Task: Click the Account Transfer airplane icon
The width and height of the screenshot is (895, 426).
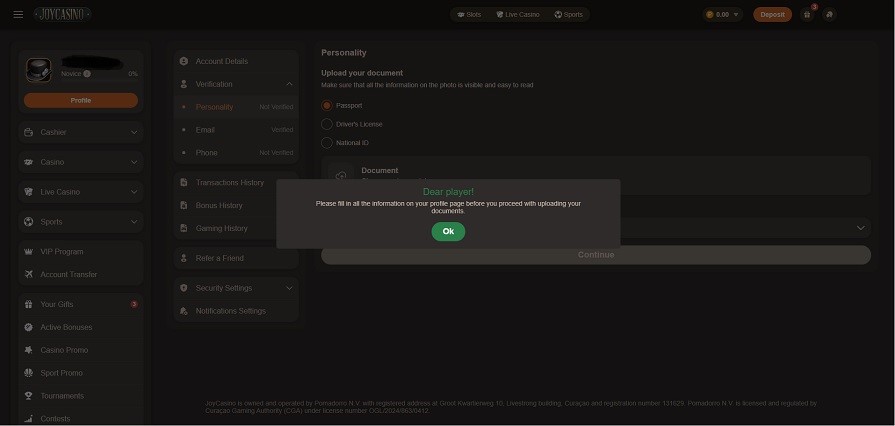Action: pos(29,275)
